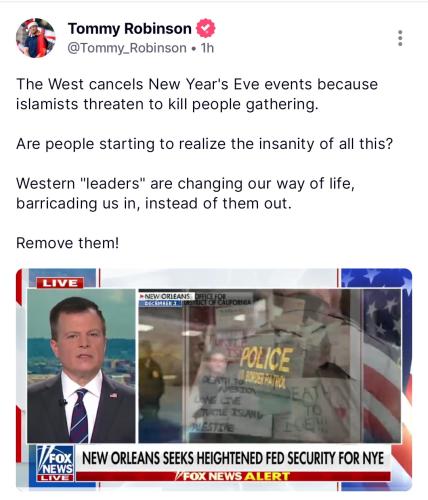Screen dimensions: 428x500
Task: Open the Tommy Robinson display name
Action: [x=130, y=29]
